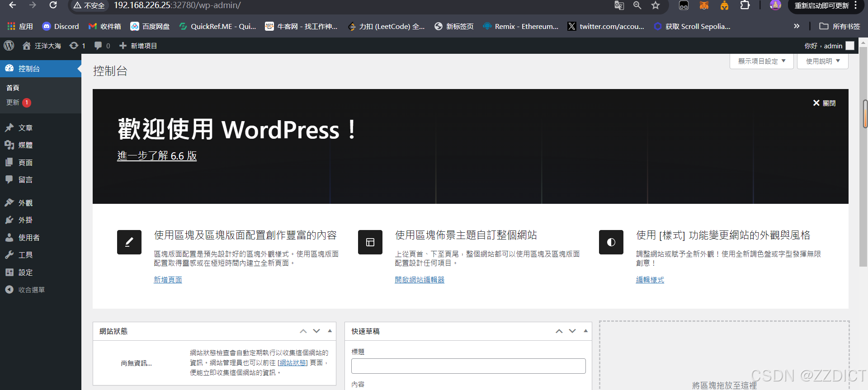Viewport: 868px width, 390px height.
Task: Select 控制台 in the sidebar
Action: [41, 68]
